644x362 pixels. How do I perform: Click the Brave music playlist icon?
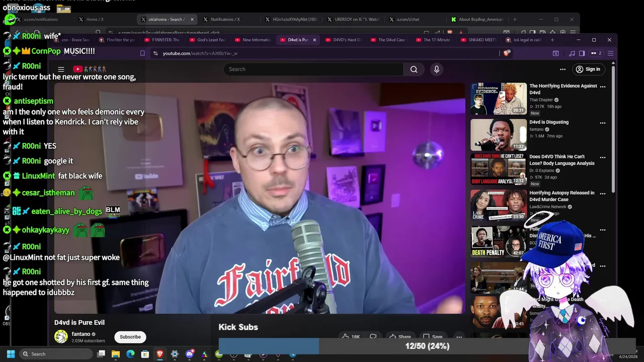click(x=572, y=53)
